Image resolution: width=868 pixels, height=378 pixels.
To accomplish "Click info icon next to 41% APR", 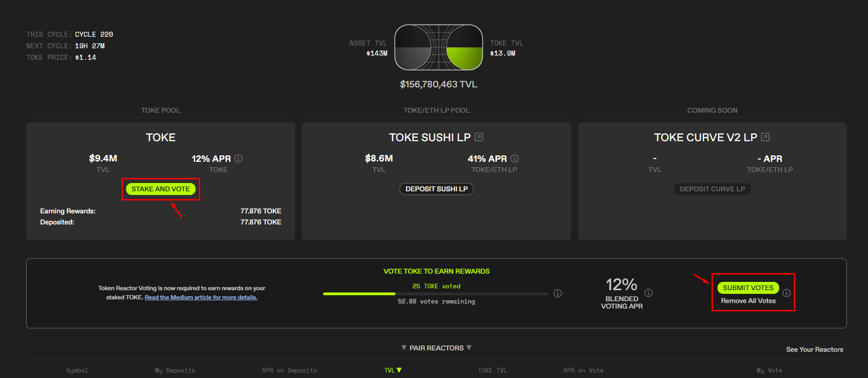I will coord(515,159).
